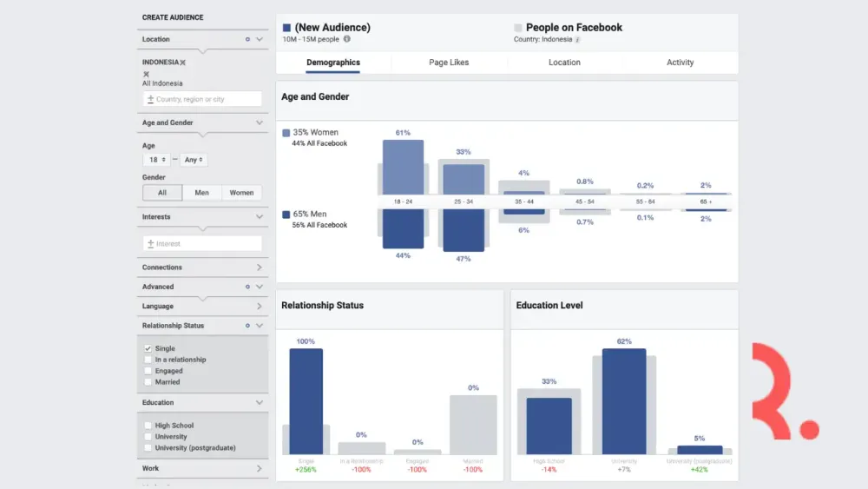Select Men gender option
Image resolution: width=868 pixels, height=489 pixels.
click(201, 193)
